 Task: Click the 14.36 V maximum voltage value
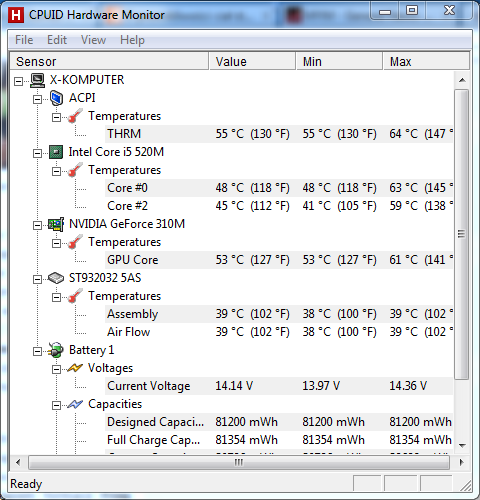click(x=408, y=386)
